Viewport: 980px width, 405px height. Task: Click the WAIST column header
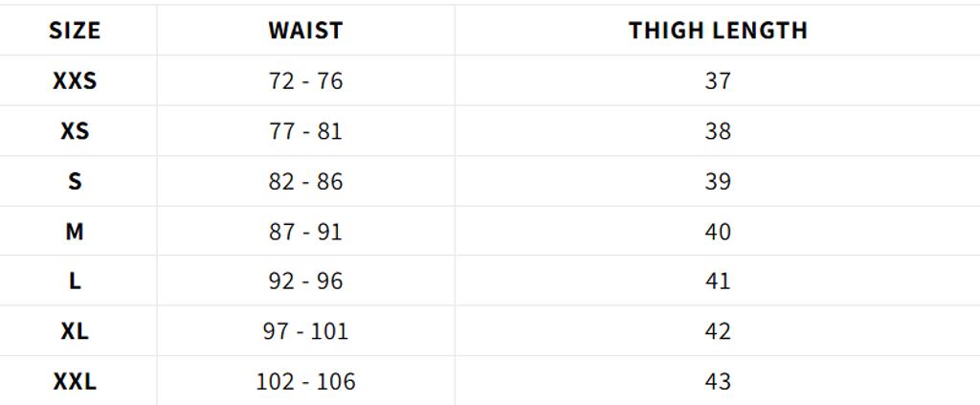tap(305, 31)
